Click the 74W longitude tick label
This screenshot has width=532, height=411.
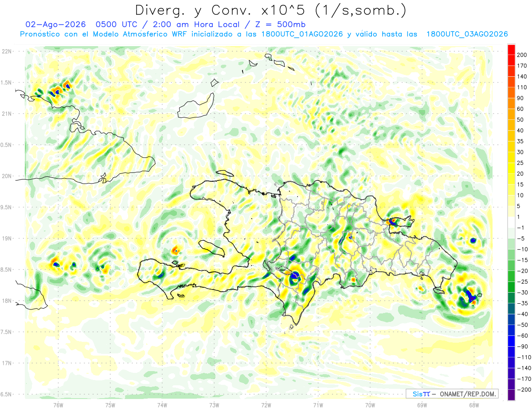162,406
